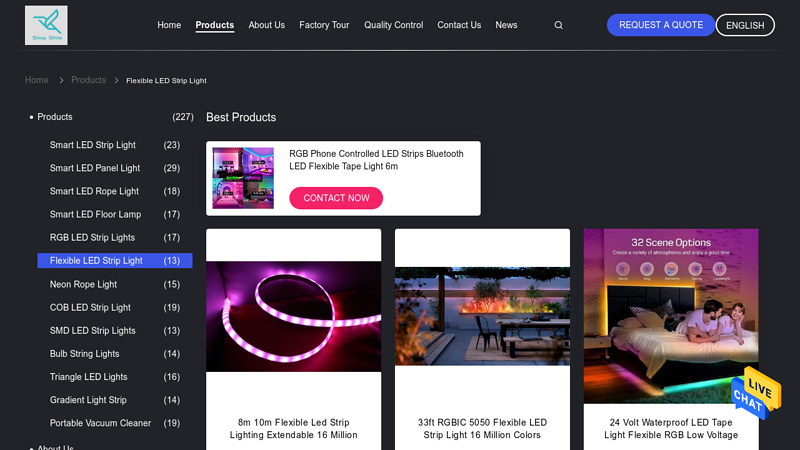Open the Quality Control page
Screen dimensions: 800x450
(x=393, y=25)
